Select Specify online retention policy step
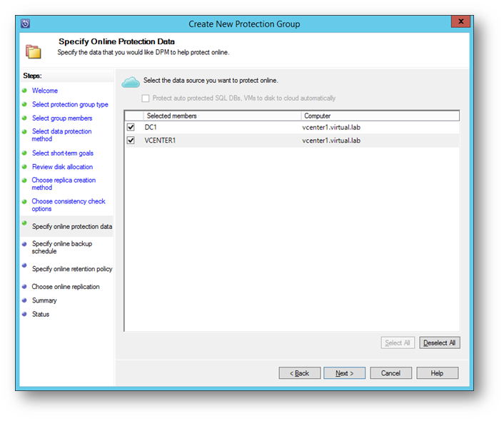 pyautogui.click(x=72, y=269)
